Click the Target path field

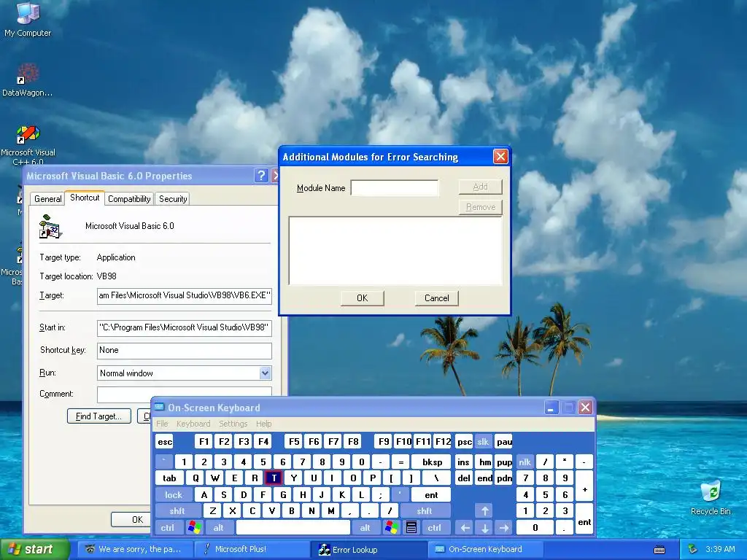185,296
